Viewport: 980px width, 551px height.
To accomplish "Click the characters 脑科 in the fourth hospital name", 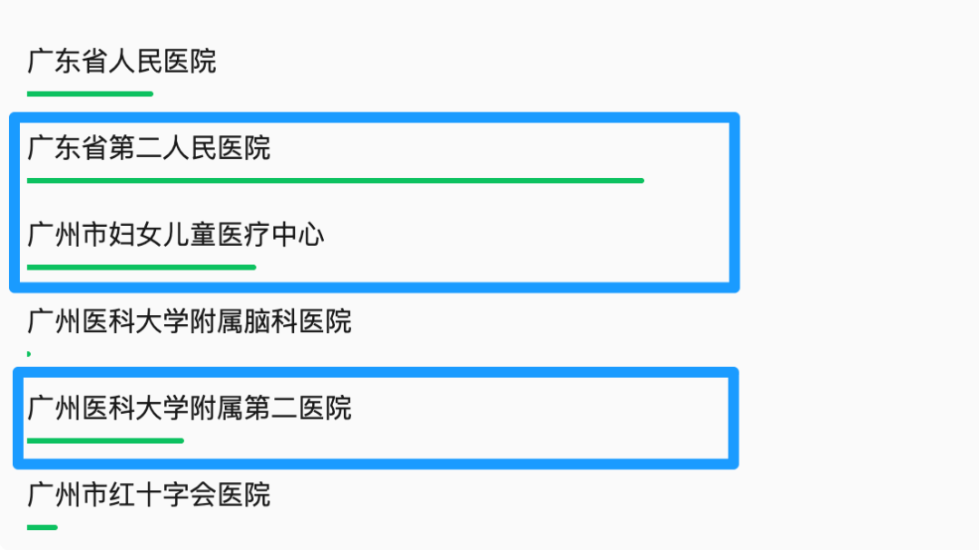I will pos(270,321).
